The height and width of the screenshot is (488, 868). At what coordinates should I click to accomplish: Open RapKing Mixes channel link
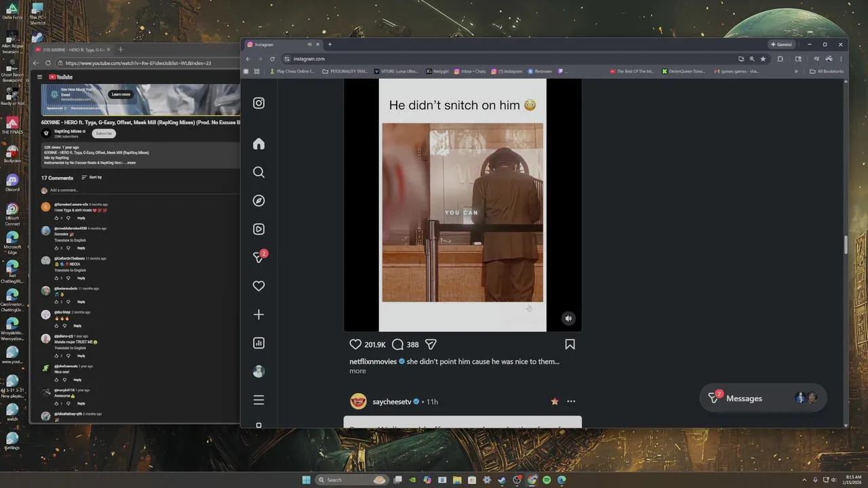pos(68,131)
